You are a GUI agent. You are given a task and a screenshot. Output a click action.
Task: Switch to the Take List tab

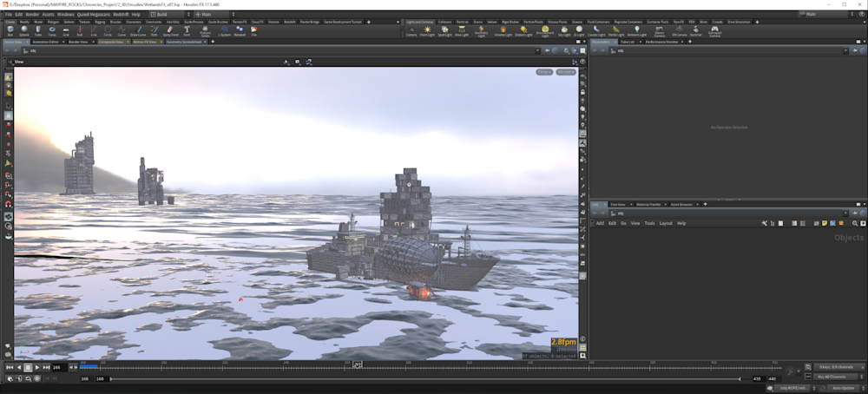coord(628,42)
